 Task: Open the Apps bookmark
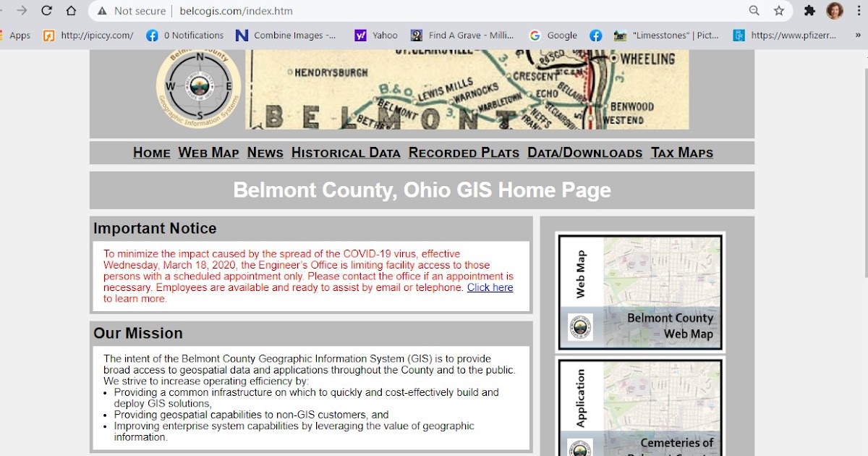coord(15,35)
